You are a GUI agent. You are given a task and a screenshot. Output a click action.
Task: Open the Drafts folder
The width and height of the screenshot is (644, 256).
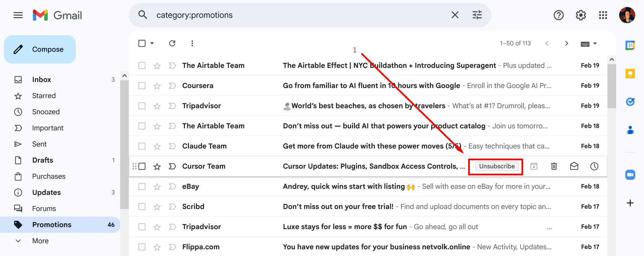click(x=43, y=160)
